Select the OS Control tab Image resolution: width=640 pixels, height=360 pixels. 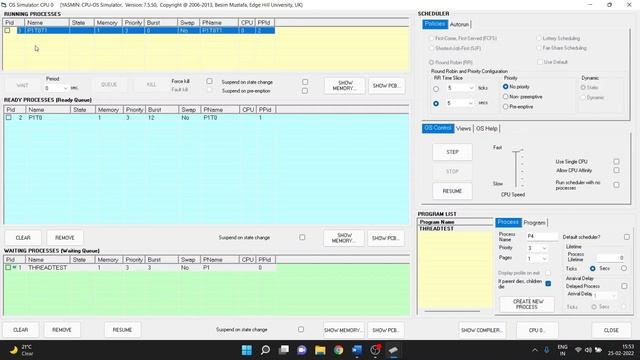coord(438,128)
